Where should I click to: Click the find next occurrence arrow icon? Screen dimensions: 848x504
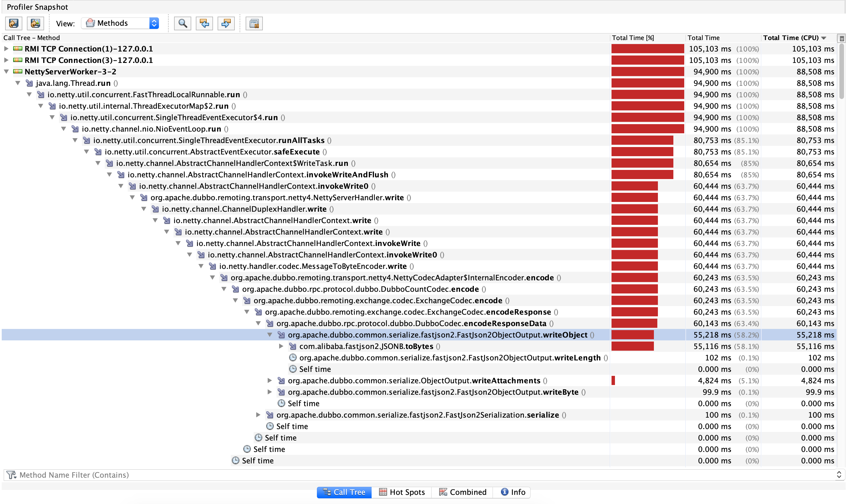click(x=226, y=23)
